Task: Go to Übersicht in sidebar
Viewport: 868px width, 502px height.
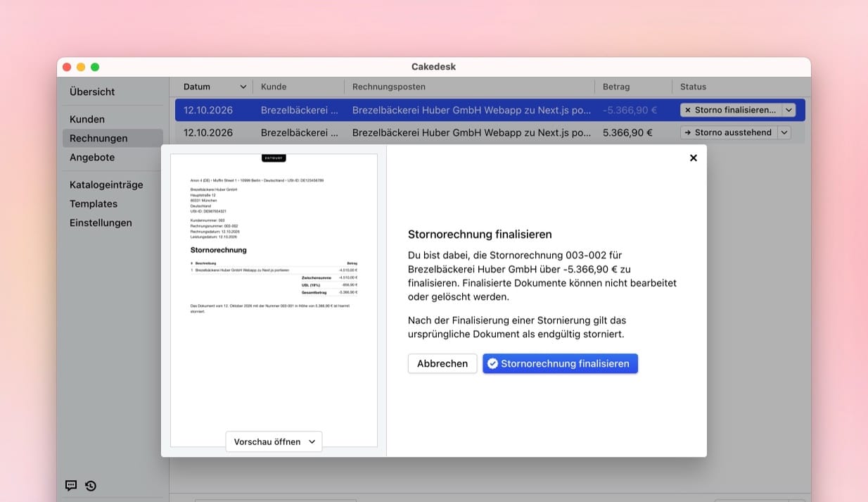Action: [92, 92]
